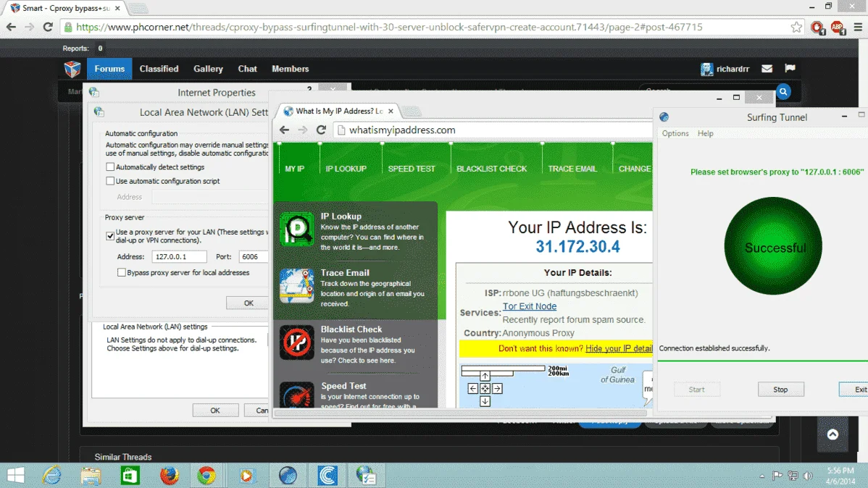Open Internet Explorer from the taskbar
Image resolution: width=868 pixels, height=488 pixels.
(x=53, y=475)
